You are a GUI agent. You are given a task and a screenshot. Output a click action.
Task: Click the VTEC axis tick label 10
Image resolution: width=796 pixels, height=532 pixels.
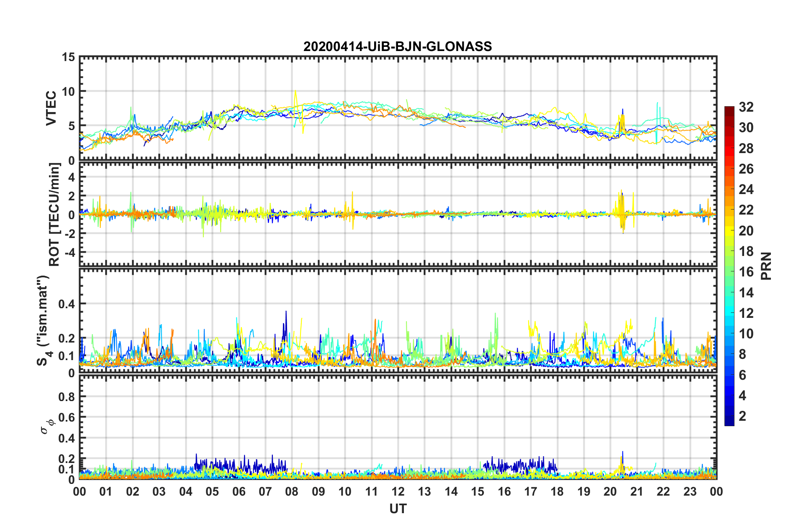click(x=68, y=91)
